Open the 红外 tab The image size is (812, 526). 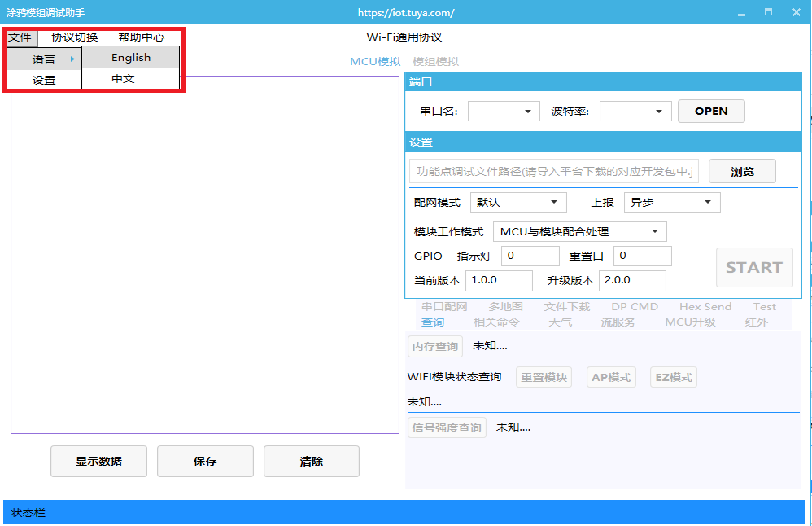point(756,322)
